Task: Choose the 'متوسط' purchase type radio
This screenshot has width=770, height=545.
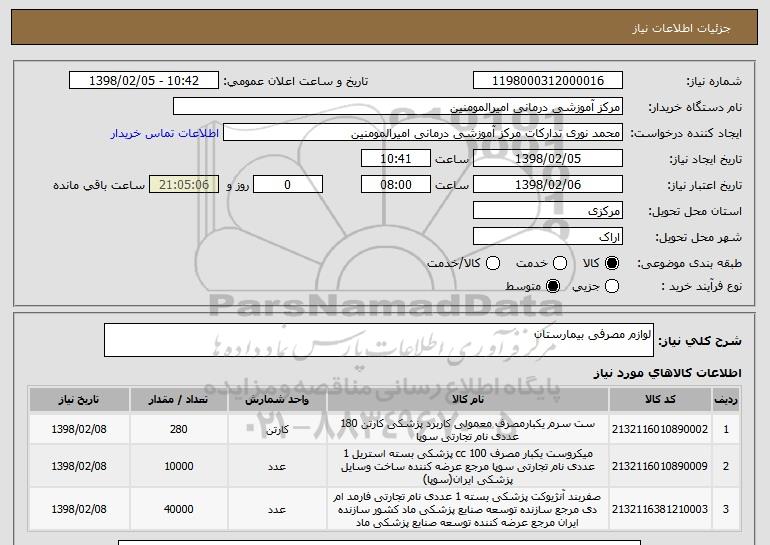Action: coord(553,286)
